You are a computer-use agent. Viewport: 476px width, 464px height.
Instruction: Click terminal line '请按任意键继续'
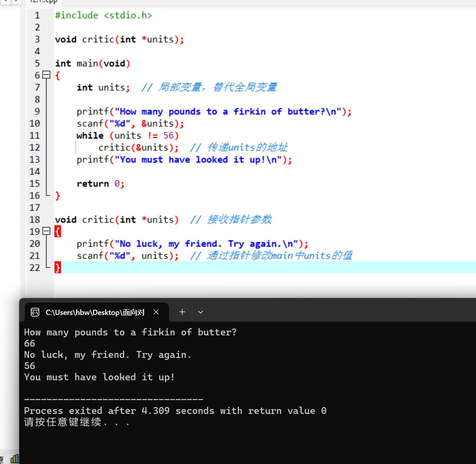pyautogui.click(x=77, y=422)
